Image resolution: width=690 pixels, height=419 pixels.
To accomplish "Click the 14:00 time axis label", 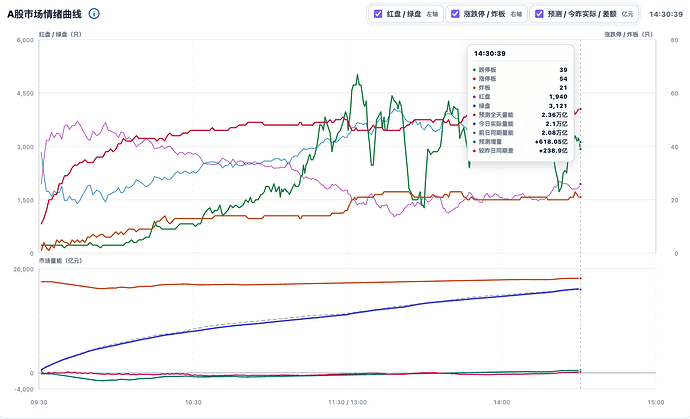I will click(502, 402).
